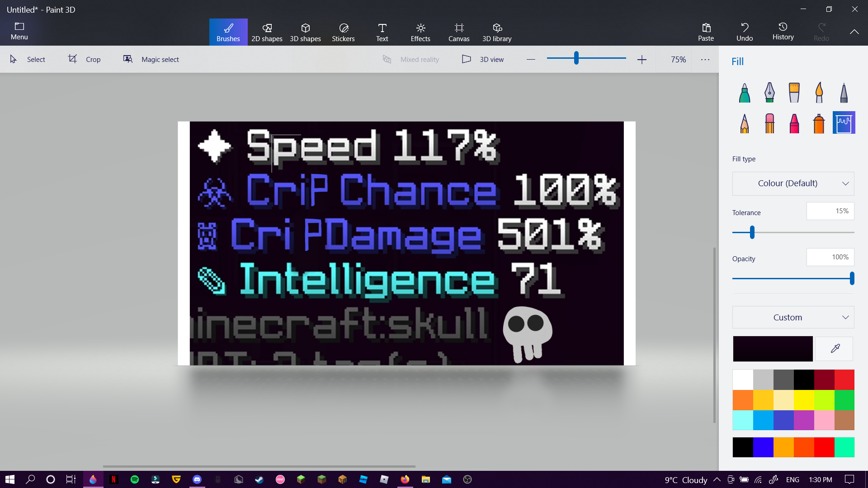Open the Canvas tab
The height and width of the screenshot is (488, 868).
(x=459, y=32)
